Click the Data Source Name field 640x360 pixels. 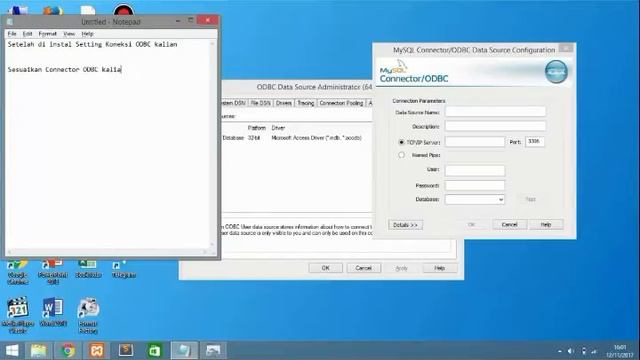point(495,111)
